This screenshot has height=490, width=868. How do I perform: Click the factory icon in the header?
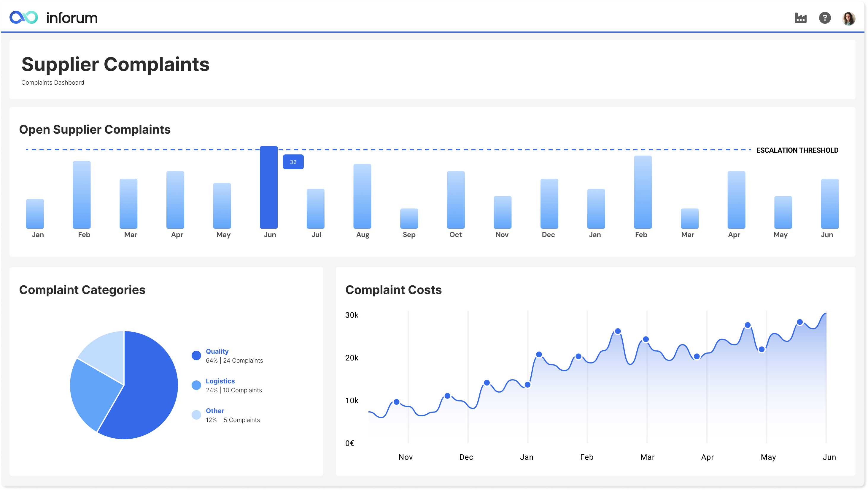pos(800,18)
